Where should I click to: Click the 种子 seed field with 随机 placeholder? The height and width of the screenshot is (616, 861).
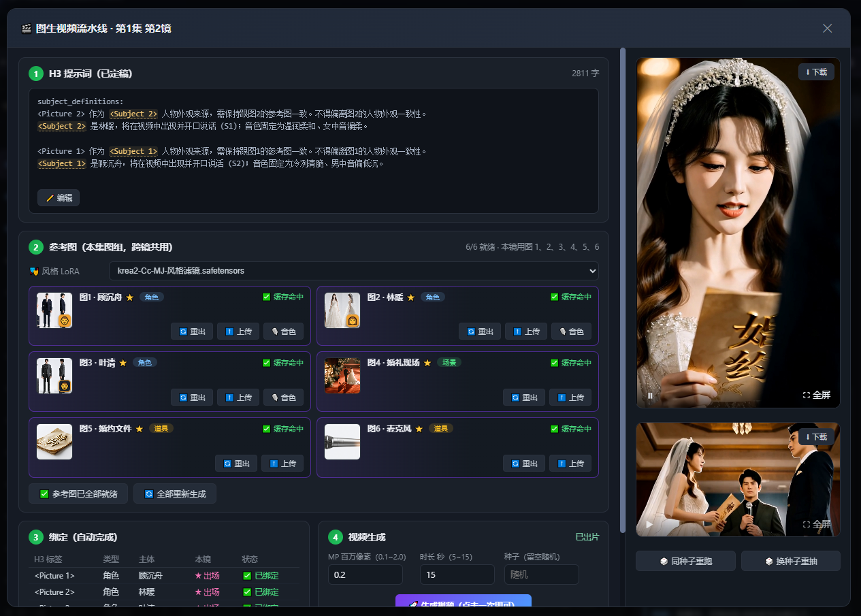tap(542, 574)
